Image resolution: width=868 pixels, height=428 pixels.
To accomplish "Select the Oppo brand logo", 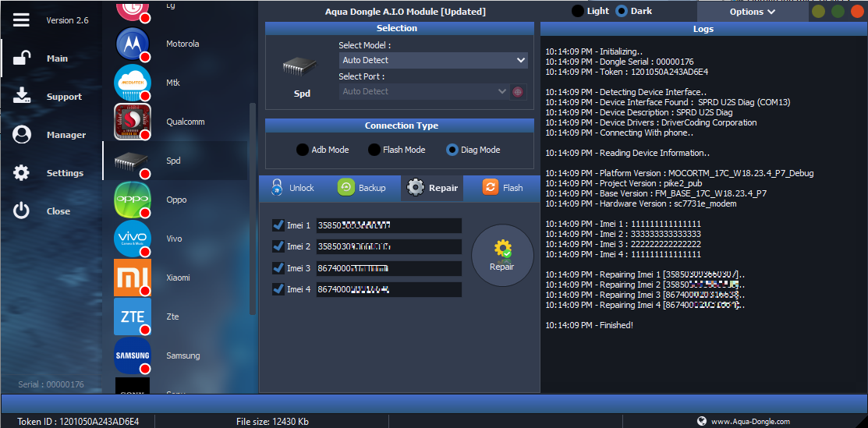I will click(133, 200).
